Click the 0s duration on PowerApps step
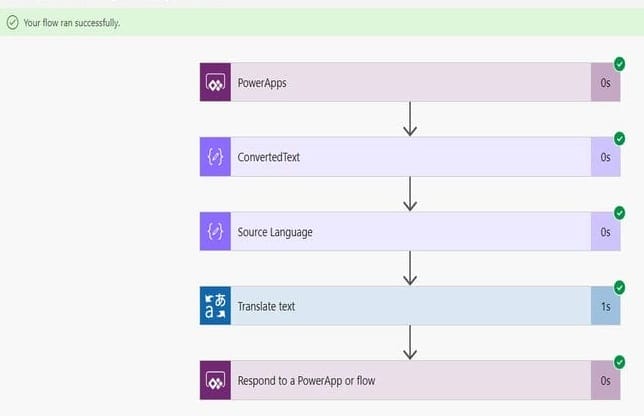The image size is (644, 416). (x=605, y=83)
